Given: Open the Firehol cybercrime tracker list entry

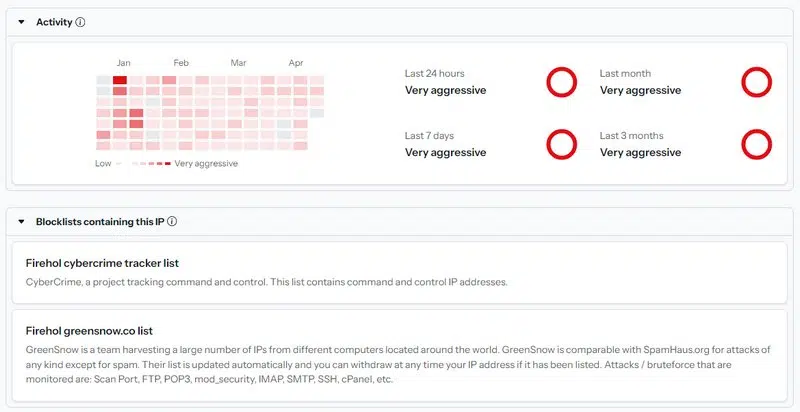Looking at the screenshot, I should coord(102,263).
